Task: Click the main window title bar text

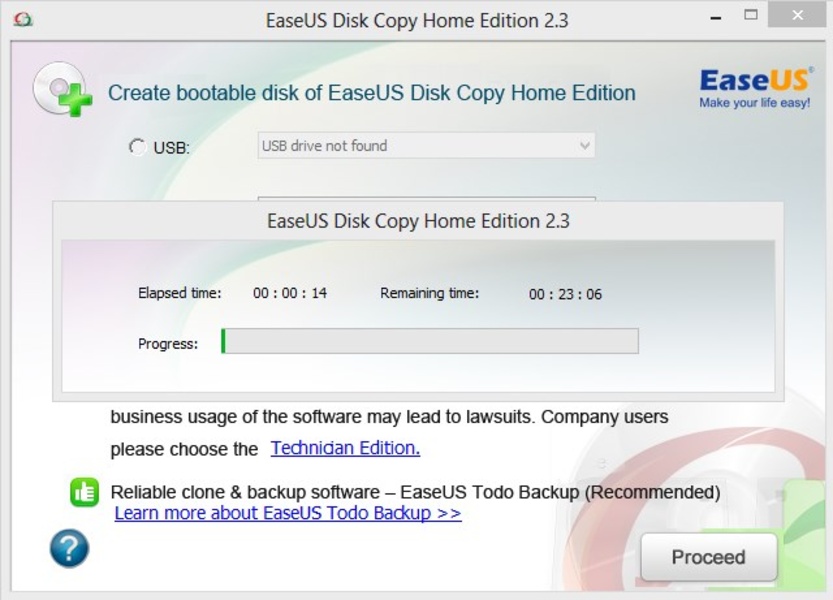Action: point(416,20)
